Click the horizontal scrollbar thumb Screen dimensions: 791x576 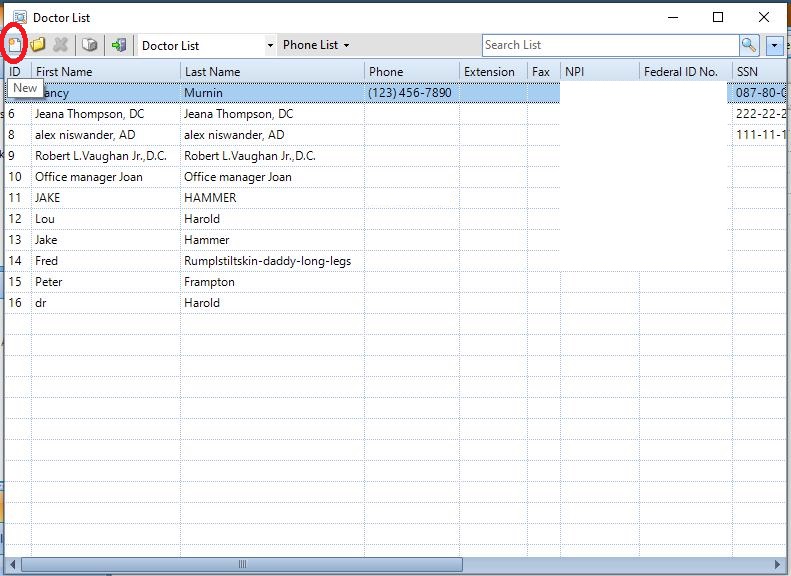tap(242, 564)
